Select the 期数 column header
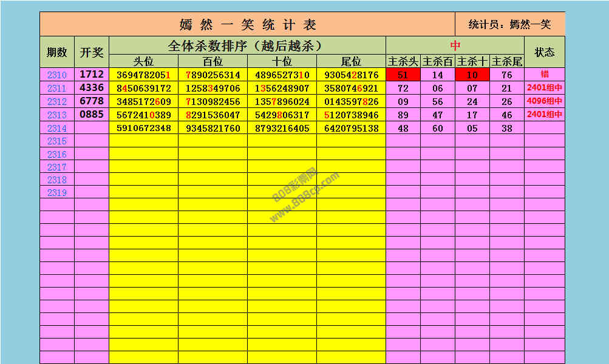609x364 pixels. [57, 52]
